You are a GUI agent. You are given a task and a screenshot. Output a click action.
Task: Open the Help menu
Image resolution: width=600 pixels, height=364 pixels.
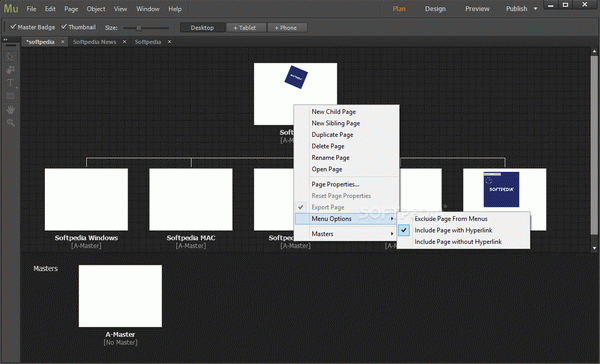point(175,9)
